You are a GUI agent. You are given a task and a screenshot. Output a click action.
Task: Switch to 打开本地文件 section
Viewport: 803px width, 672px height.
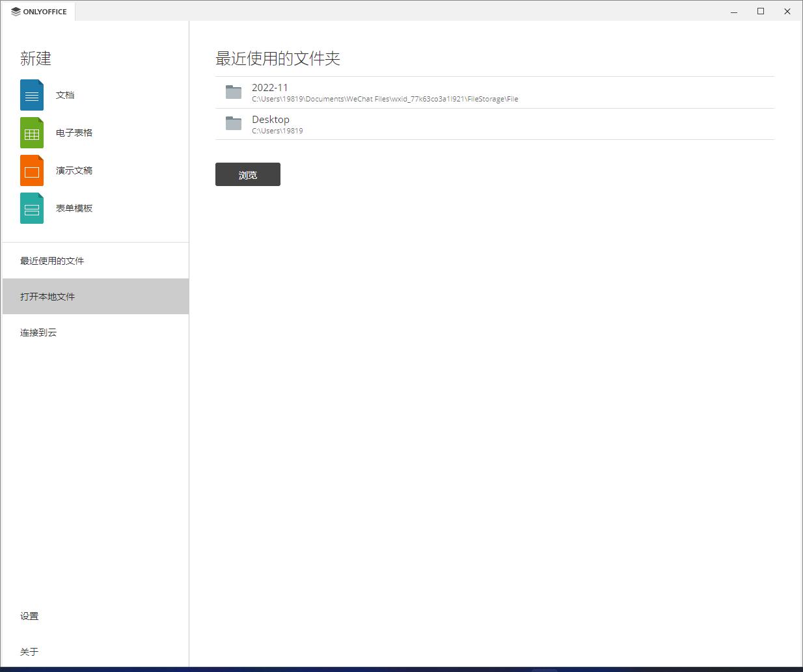point(47,296)
